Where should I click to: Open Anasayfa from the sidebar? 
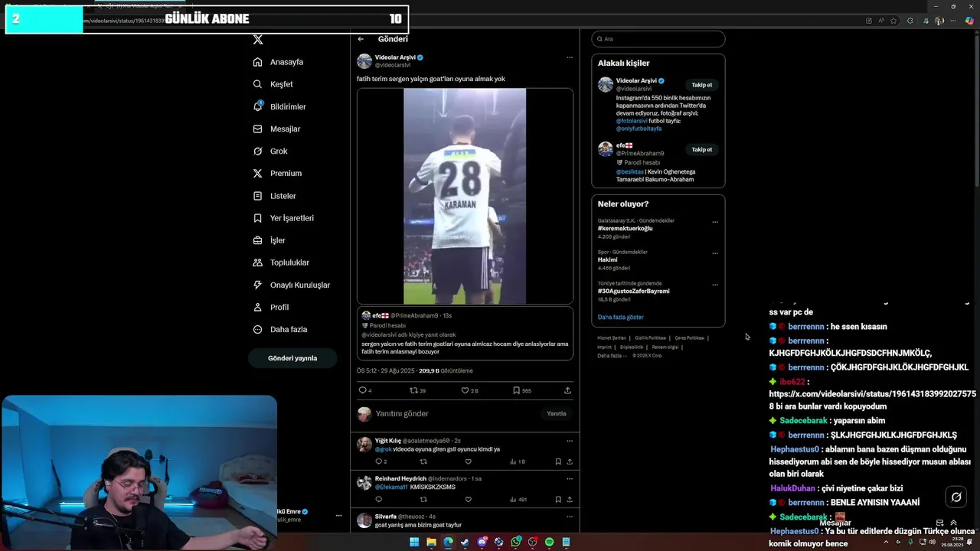coord(279,62)
